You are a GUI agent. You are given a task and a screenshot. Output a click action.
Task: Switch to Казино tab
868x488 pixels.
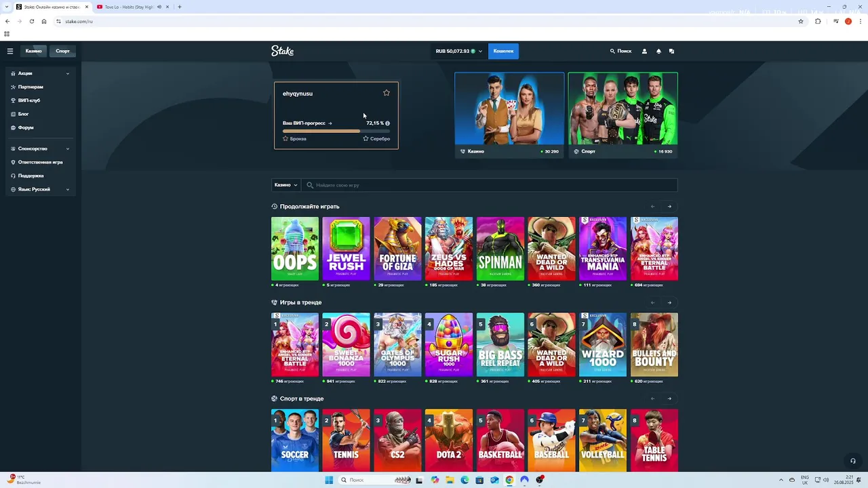click(x=34, y=51)
